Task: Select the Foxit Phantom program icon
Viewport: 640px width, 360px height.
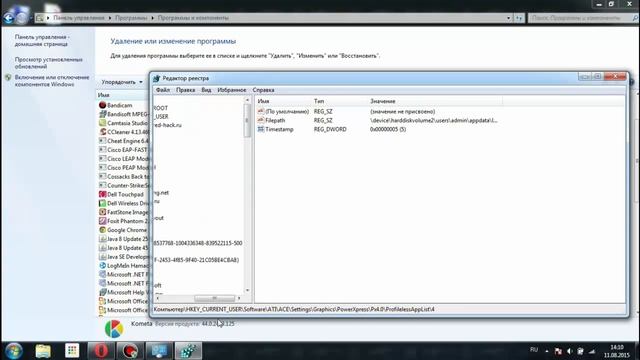Action: [102, 221]
